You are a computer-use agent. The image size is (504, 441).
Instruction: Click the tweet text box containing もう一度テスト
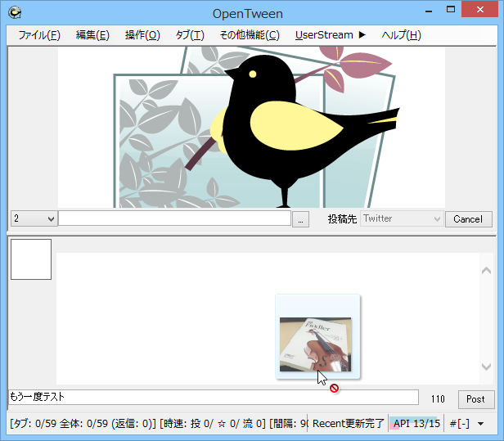214,398
